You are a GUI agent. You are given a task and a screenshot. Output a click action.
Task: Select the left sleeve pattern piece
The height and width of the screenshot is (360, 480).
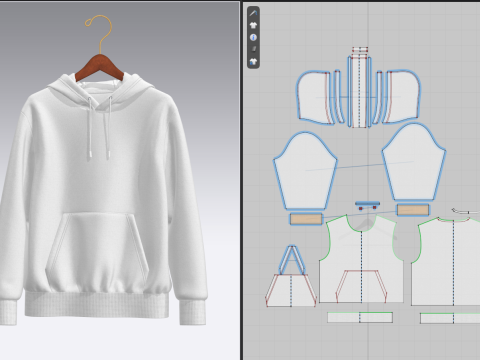click(x=305, y=171)
